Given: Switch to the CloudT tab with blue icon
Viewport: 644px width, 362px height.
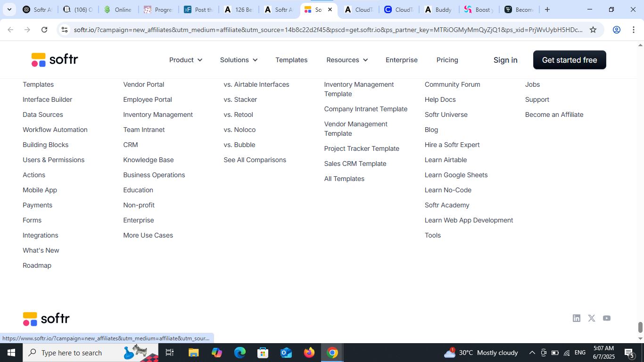Looking at the screenshot, I should (398, 9).
